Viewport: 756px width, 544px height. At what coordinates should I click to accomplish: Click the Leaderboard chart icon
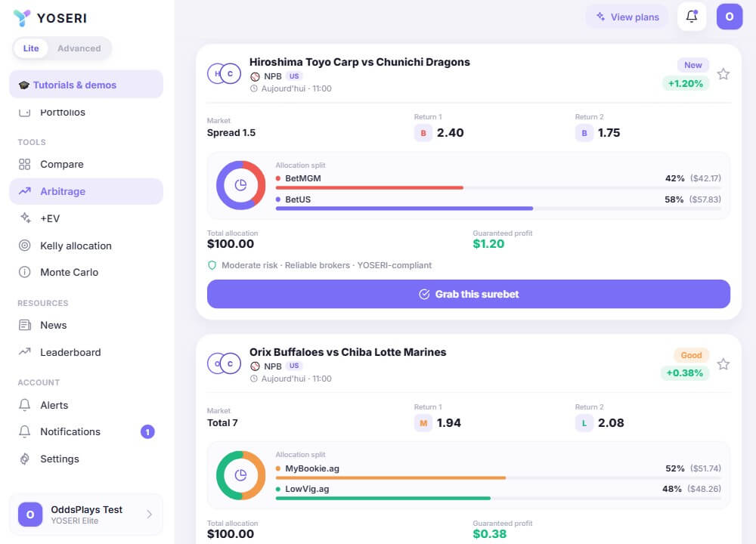[25, 352]
